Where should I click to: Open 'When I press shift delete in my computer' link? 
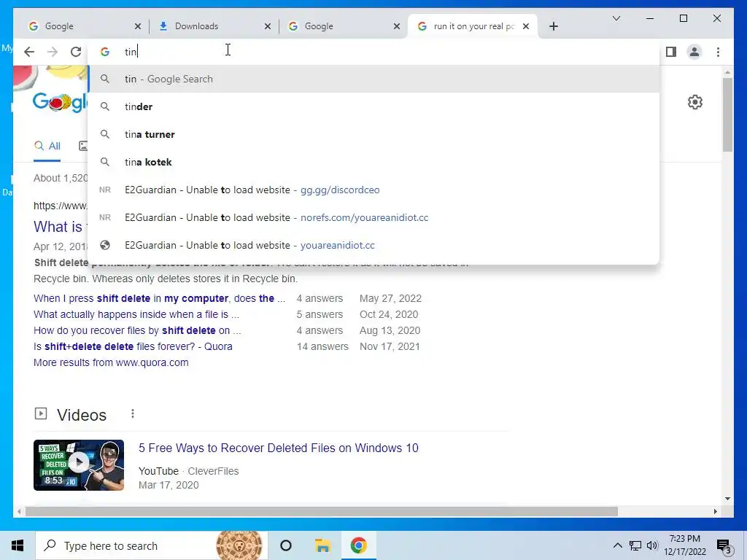coord(159,298)
